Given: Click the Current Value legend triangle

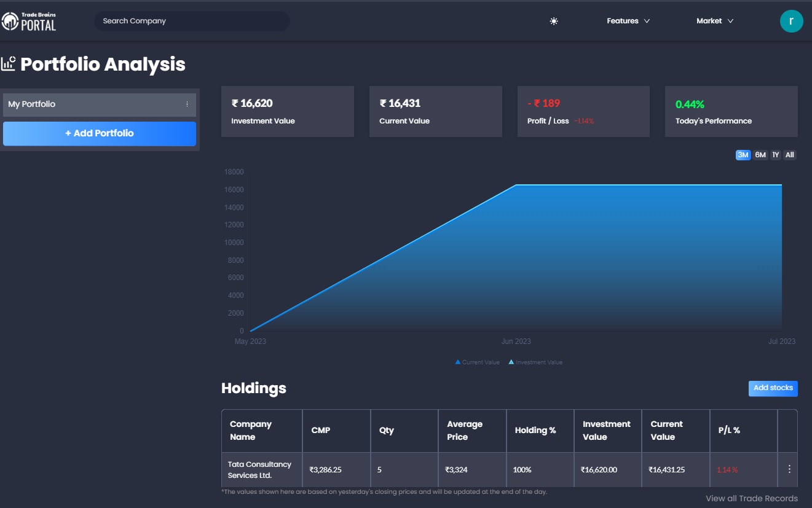Looking at the screenshot, I should (457, 362).
